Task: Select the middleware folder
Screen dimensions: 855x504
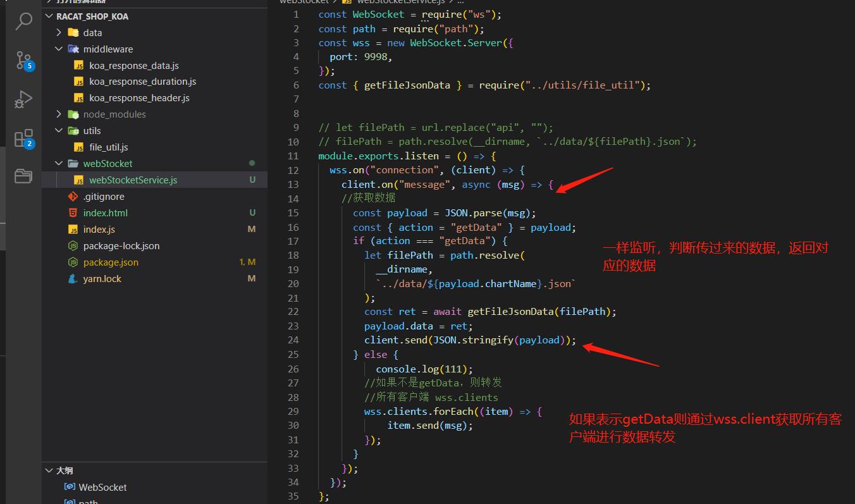Action: [x=154, y=49]
